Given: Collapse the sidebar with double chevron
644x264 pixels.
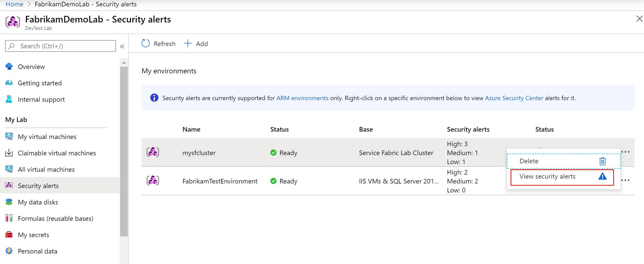Looking at the screenshot, I should click(x=122, y=47).
